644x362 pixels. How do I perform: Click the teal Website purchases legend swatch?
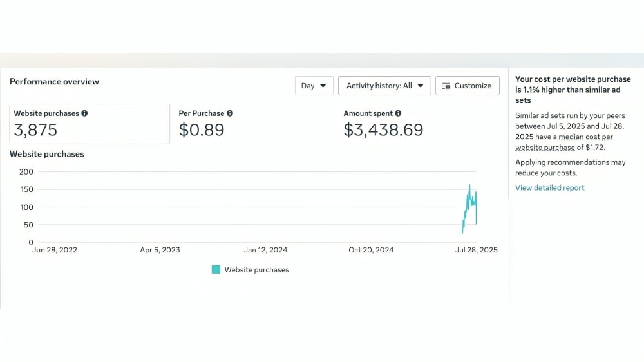tap(216, 270)
